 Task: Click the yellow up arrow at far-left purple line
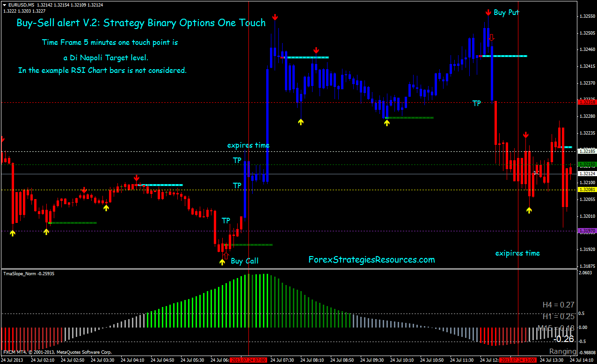pyautogui.click(x=12, y=233)
